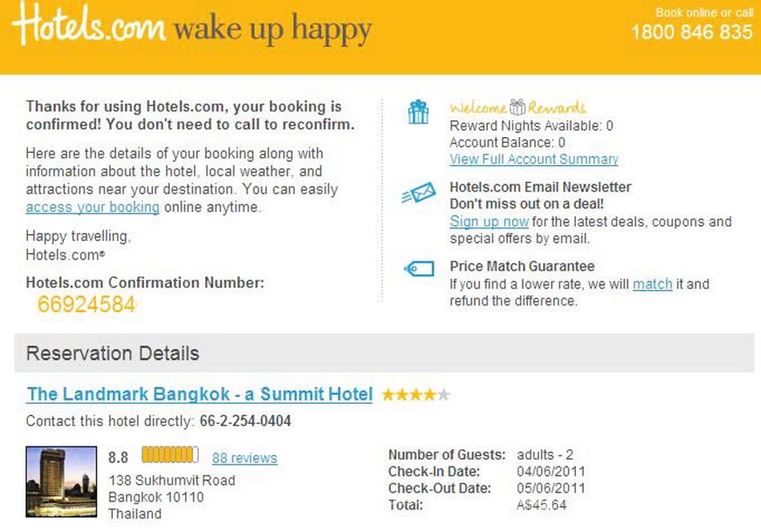Click the 'wake up happy' tagline

click(273, 29)
